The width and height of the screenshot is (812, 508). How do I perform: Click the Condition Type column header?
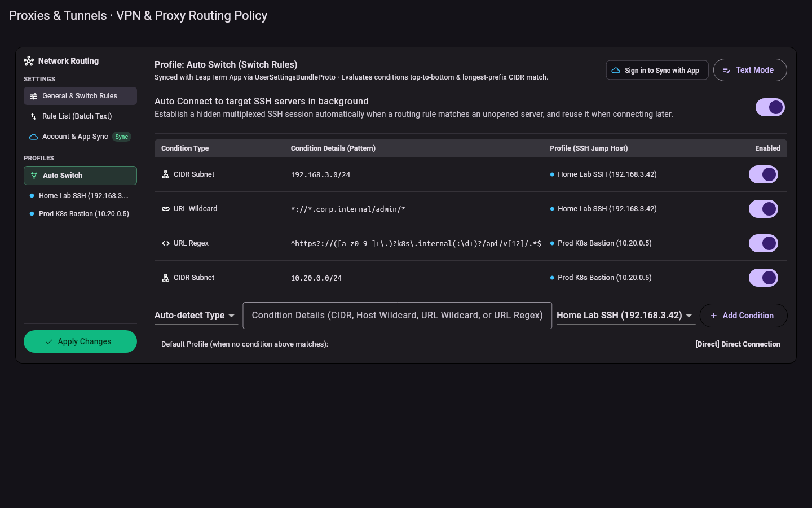185,148
